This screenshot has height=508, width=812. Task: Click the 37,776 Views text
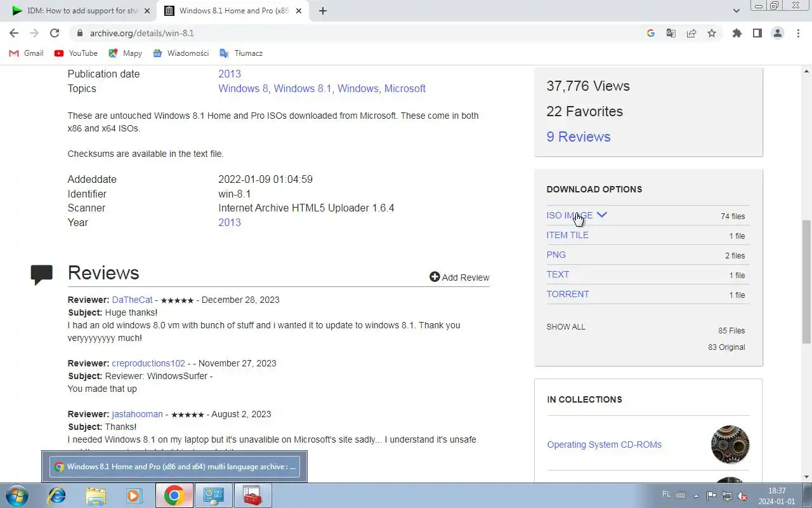click(588, 86)
